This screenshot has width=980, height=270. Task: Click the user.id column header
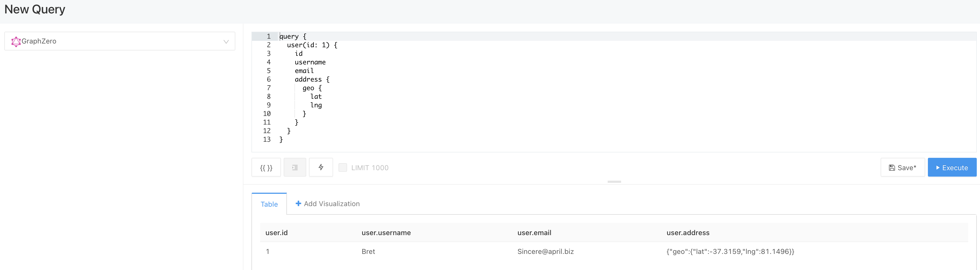coord(277,233)
